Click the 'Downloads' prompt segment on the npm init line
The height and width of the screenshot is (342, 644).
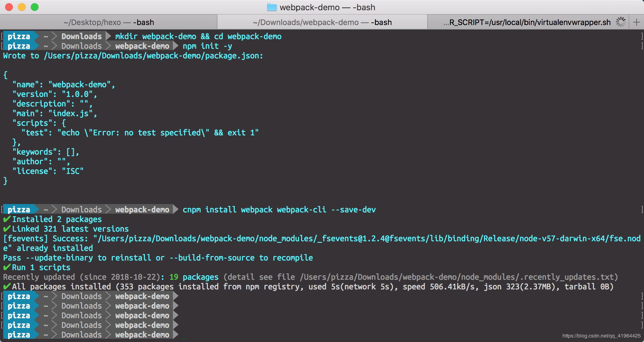point(81,46)
